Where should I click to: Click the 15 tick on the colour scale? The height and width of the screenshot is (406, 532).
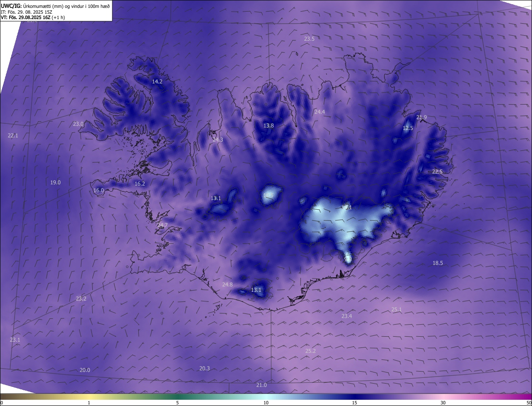click(355, 403)
